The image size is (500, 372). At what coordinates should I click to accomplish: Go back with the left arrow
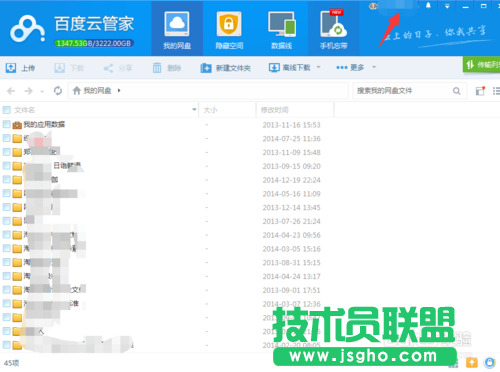tap(11, 91)
